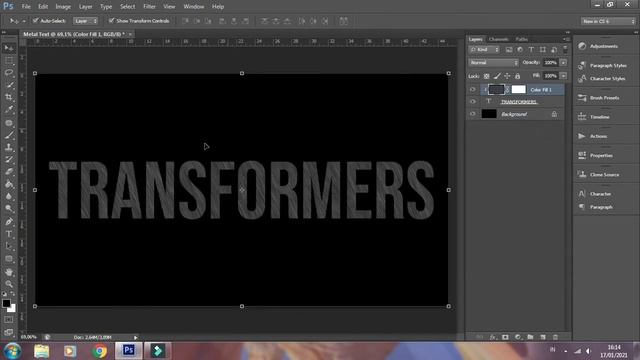Toggle lock transparent pixels

tap(487, 76)
